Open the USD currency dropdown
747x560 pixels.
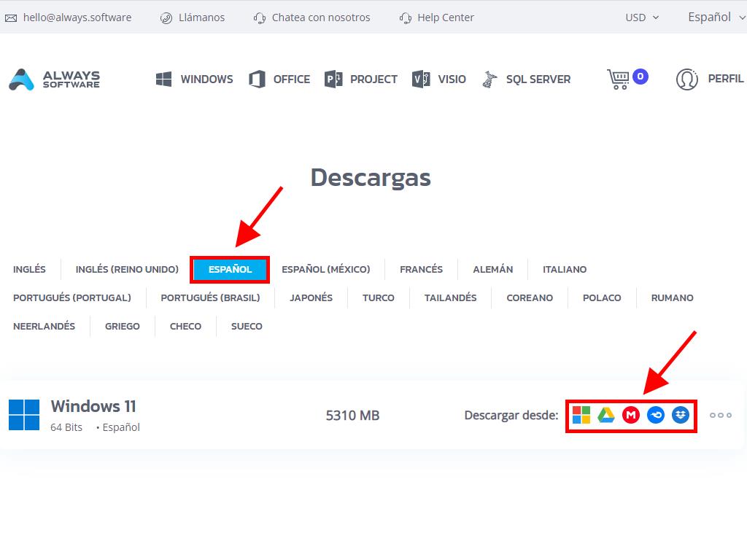coord(641,17)
